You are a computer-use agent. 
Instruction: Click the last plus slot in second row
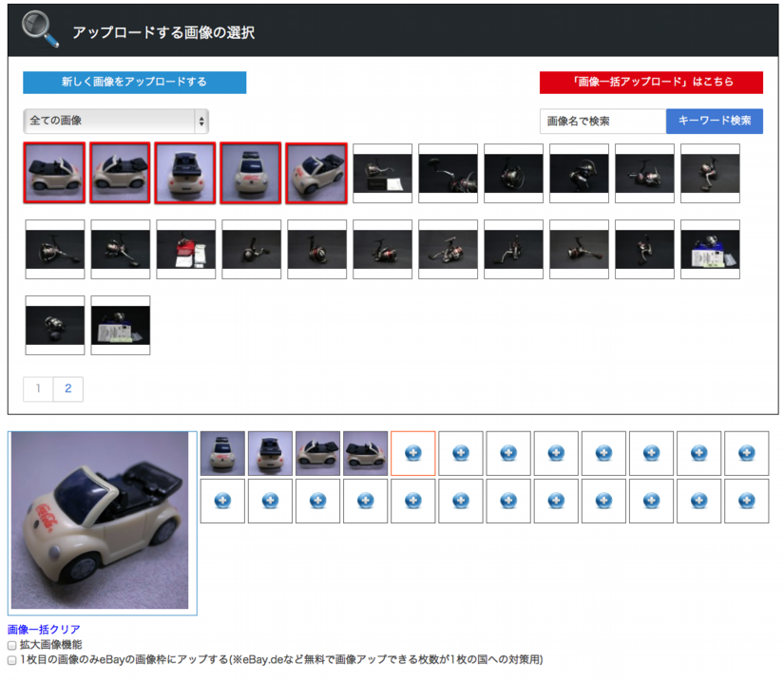[x=746, y=501]
